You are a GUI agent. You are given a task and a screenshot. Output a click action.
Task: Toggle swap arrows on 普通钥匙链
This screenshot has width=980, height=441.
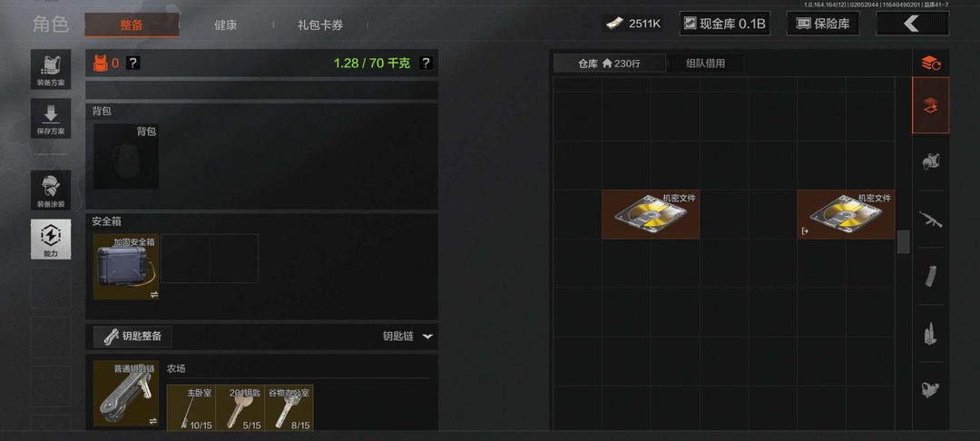[x=153, y=421]
